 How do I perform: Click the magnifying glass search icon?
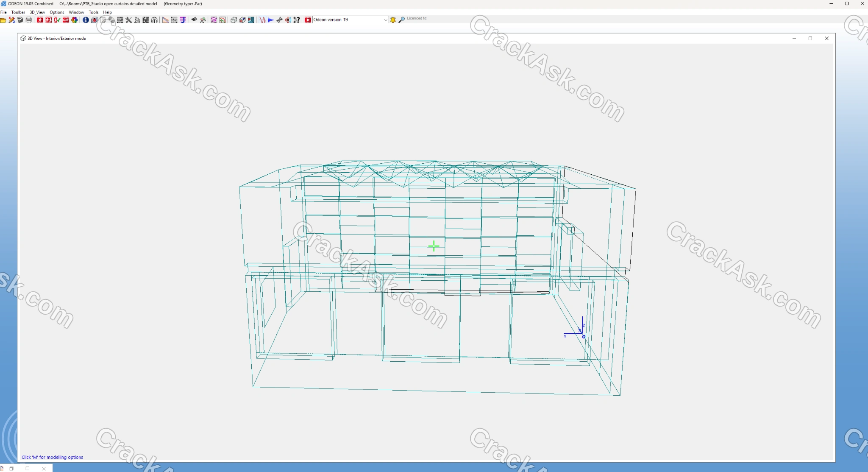[x=402, y=20]
